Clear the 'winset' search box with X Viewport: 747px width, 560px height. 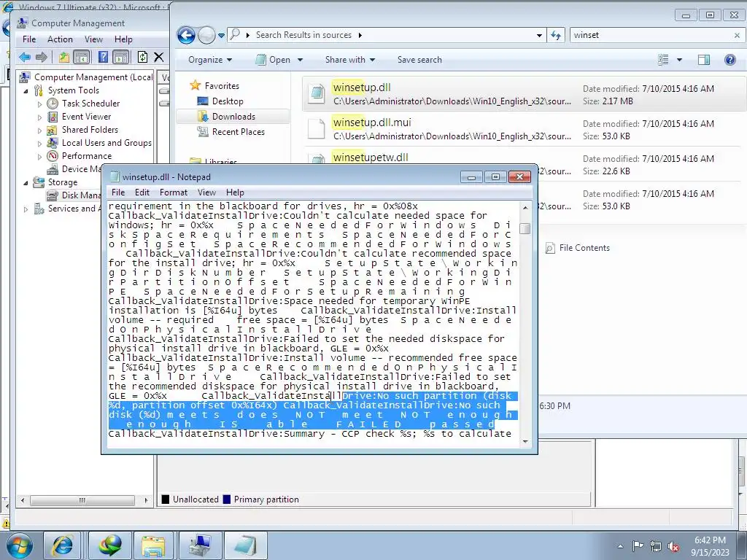click(x=737, y=35)
